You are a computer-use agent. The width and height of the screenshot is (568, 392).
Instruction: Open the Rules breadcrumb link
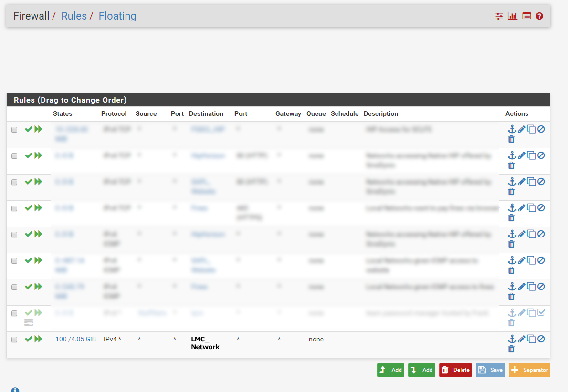pos(74,16)
